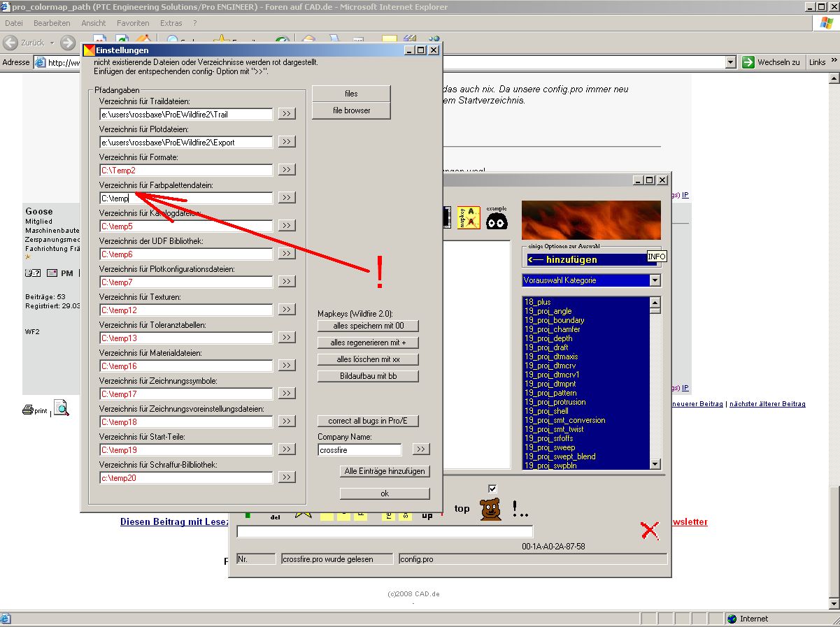Open the Datei menu
This screenshot has height=627, width=840.
(x=14, y=23)
